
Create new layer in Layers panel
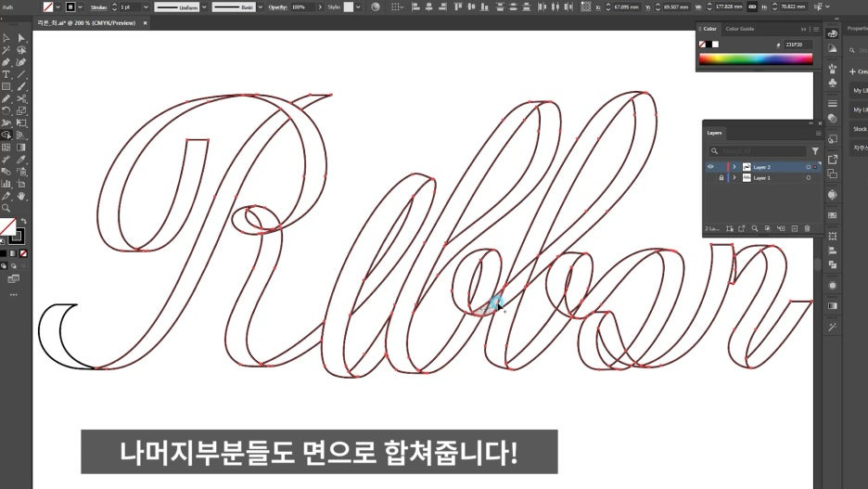tap(795, 228)
